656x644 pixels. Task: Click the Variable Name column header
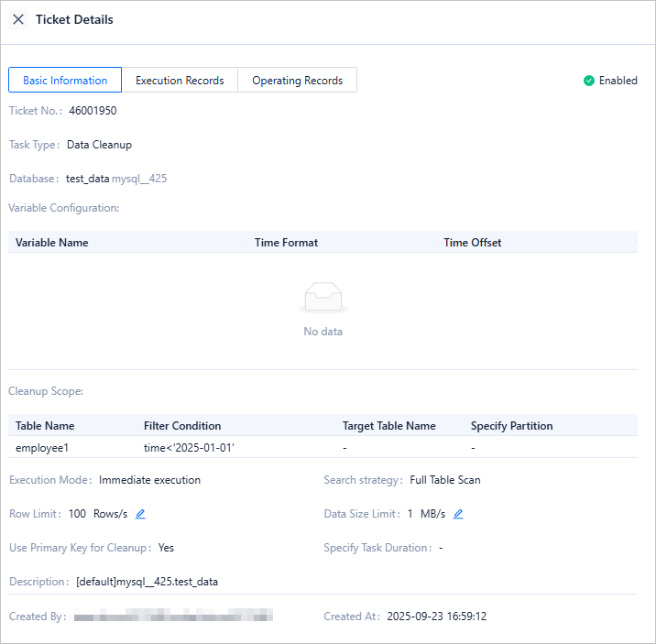coord(52,243)
